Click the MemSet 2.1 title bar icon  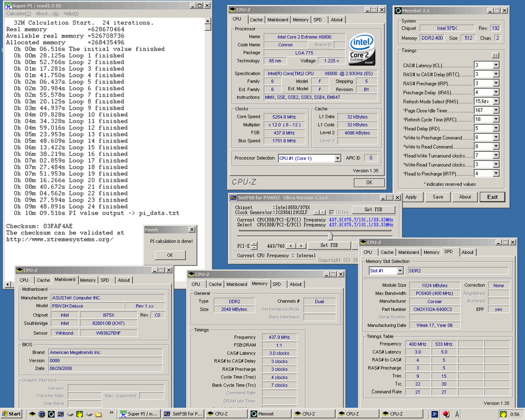398,10
